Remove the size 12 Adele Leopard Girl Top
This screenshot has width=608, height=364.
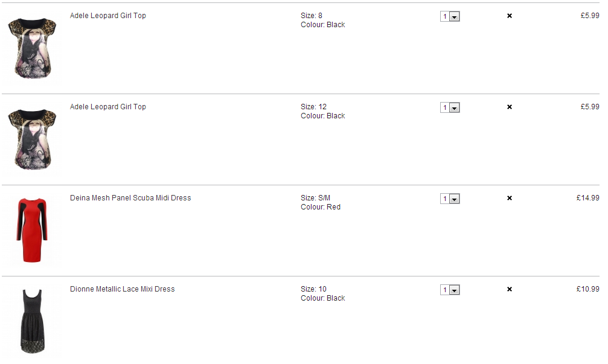(510, 107)
